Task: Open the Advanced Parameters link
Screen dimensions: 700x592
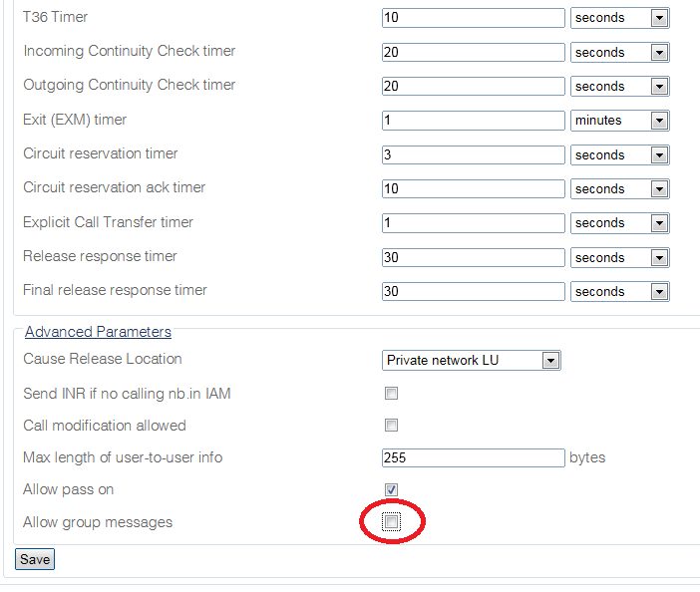Action: (98, 332)
